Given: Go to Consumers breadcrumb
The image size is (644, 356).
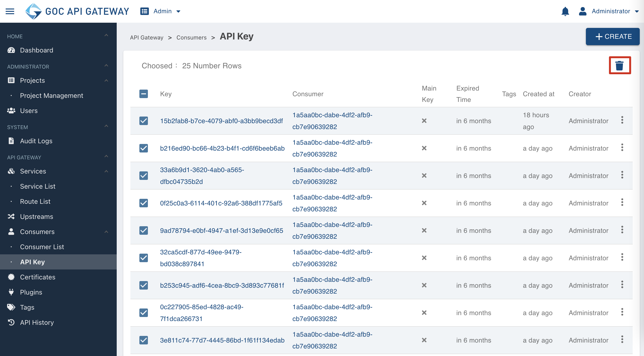Looking at the screenshot, I should [192, 38].
